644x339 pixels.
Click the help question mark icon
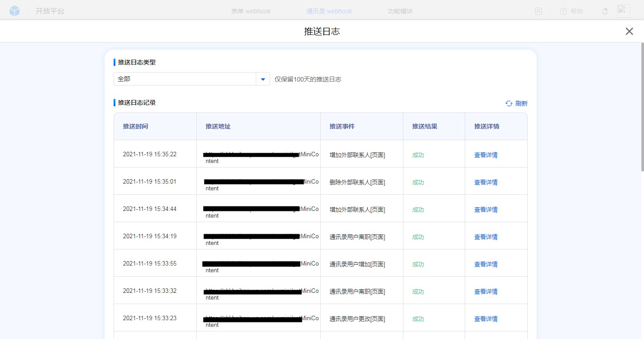(x=563, y=11)
